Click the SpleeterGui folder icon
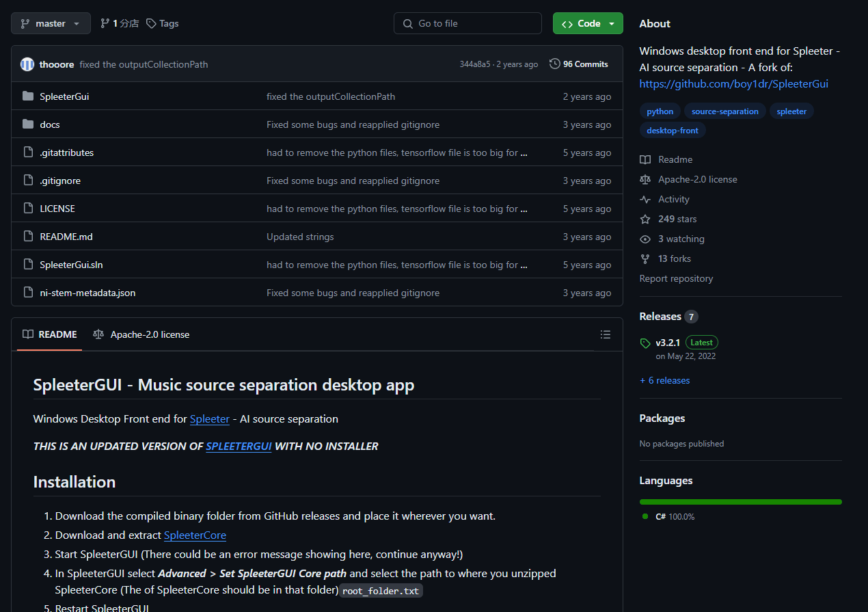The image size is (868, 612). click(28, 96)
